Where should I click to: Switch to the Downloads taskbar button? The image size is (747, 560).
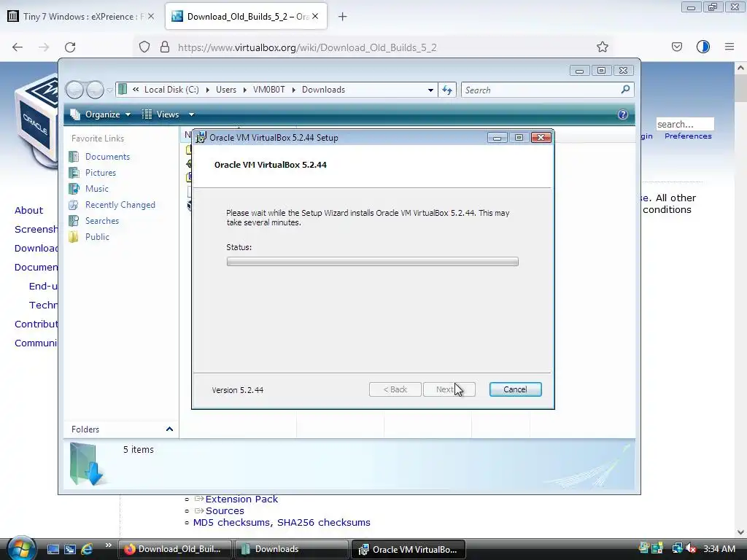[x=292, y=549]
